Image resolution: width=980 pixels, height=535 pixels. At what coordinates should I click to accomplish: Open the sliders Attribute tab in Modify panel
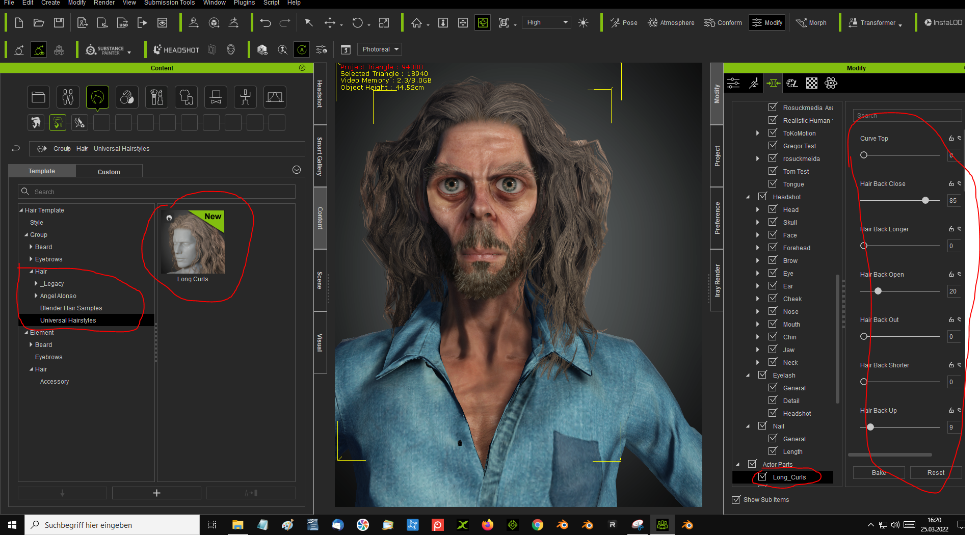[733, 83]
